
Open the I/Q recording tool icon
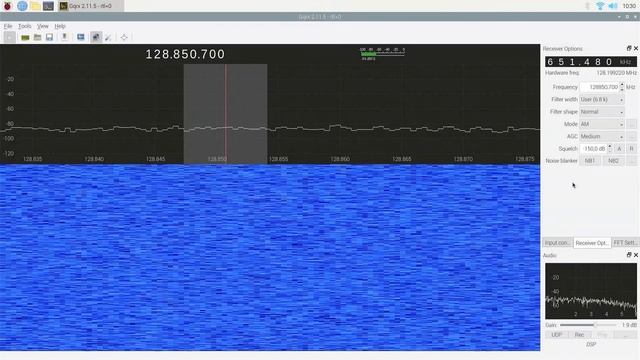click(x=64, y=37)
